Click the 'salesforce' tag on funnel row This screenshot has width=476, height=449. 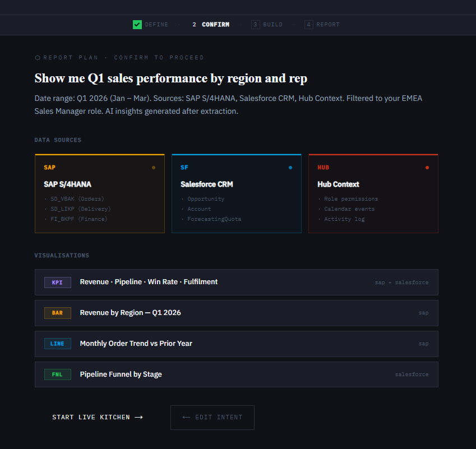pos(412,374)
